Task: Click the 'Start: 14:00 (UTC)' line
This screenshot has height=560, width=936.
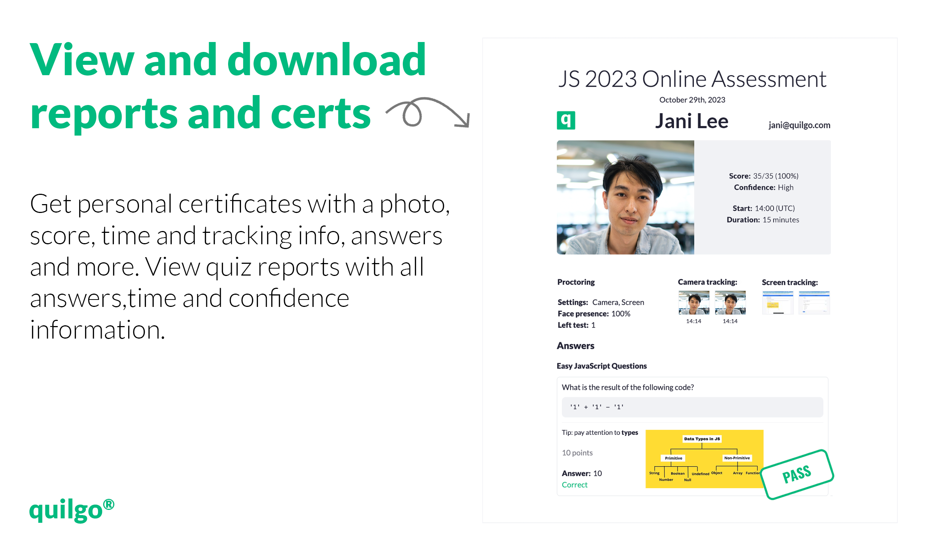Action: click(763, 208)
